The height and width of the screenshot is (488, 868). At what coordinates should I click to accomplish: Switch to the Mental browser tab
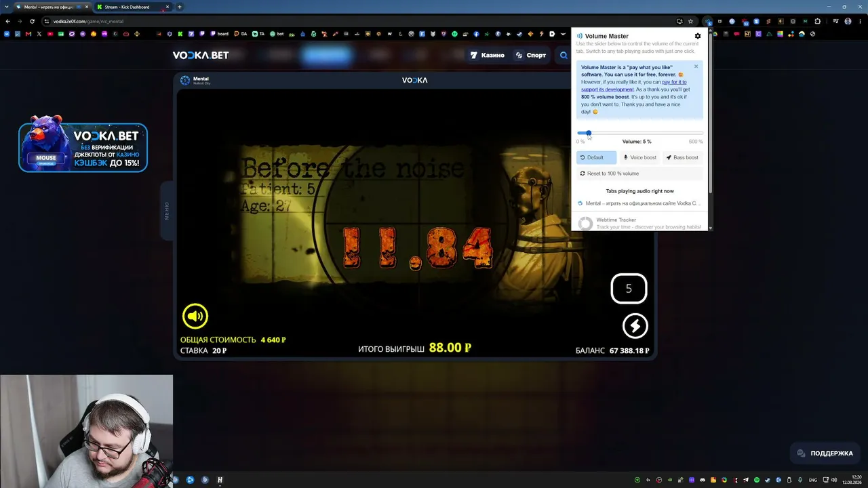52,7
